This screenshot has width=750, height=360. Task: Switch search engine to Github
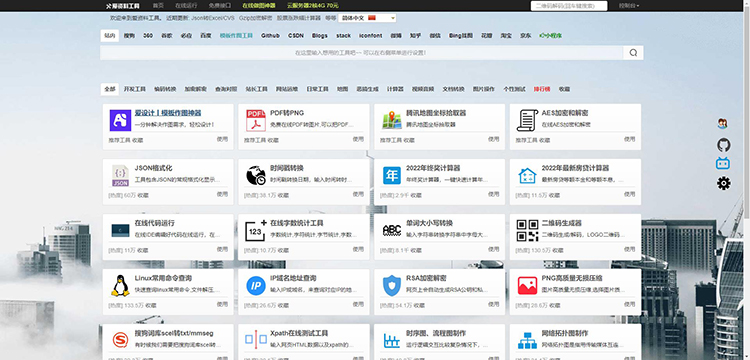point(270,35)
